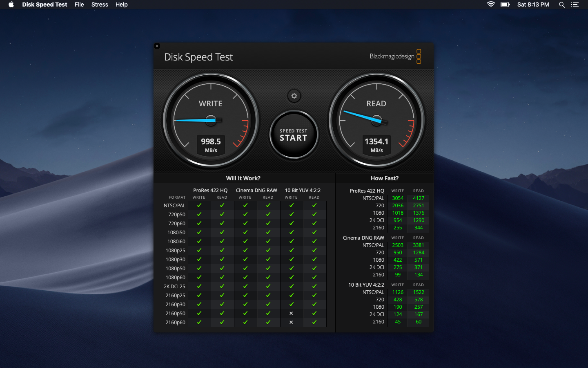Click 10 Bit YUV 4:2:2 heading in How Fast
This screenshot has width=588, height=368.
pos(366,285)
